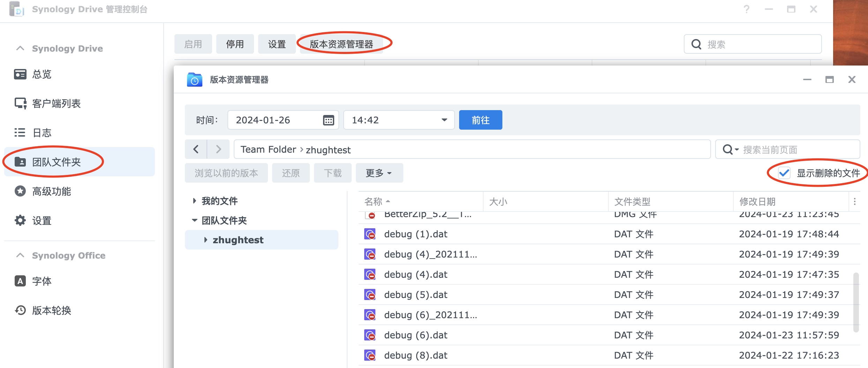This screenshot has height=368, width=868.
Task: Click debug (4).dat file icon
Action: (370, 274)
